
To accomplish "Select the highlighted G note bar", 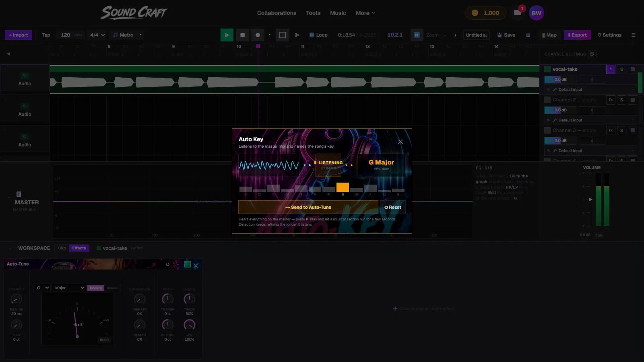I will pyautogui.click(x=343, y=187).
